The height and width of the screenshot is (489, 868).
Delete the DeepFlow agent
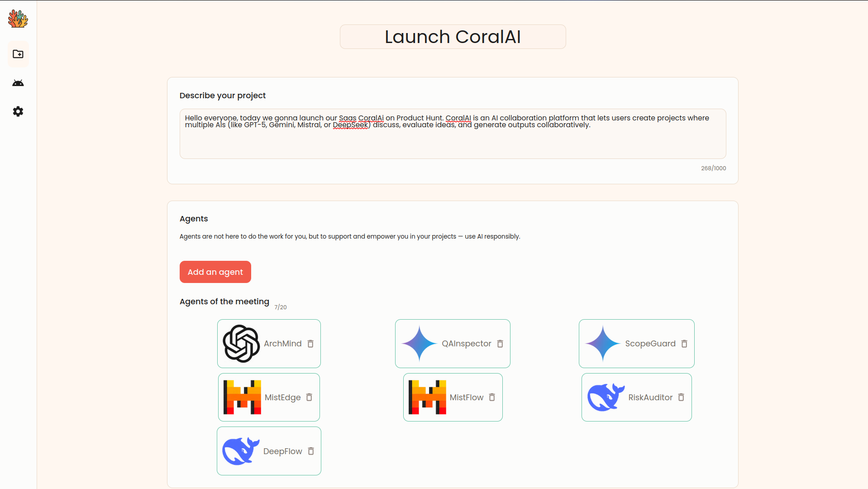point(311,451)
